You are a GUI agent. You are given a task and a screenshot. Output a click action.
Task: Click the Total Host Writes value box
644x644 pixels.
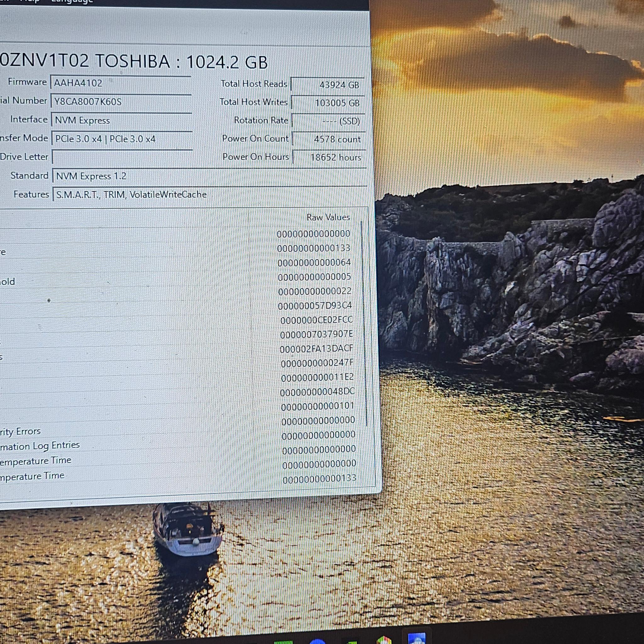(x=328, y=103)
